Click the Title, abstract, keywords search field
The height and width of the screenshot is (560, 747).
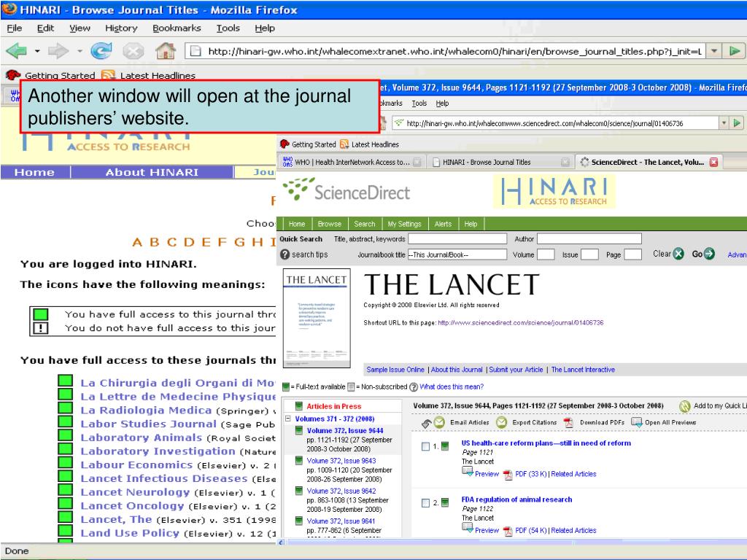pos(457,238)
